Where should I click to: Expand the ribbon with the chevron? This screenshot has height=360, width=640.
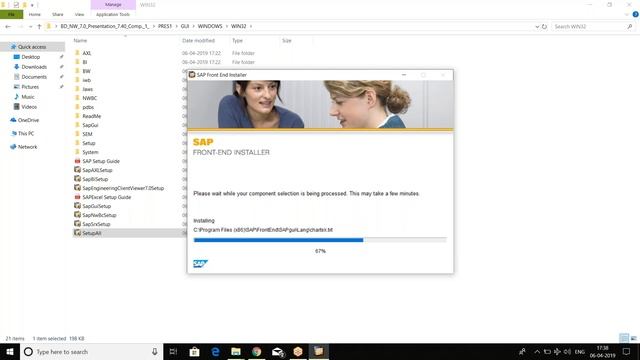coord(627,14)
